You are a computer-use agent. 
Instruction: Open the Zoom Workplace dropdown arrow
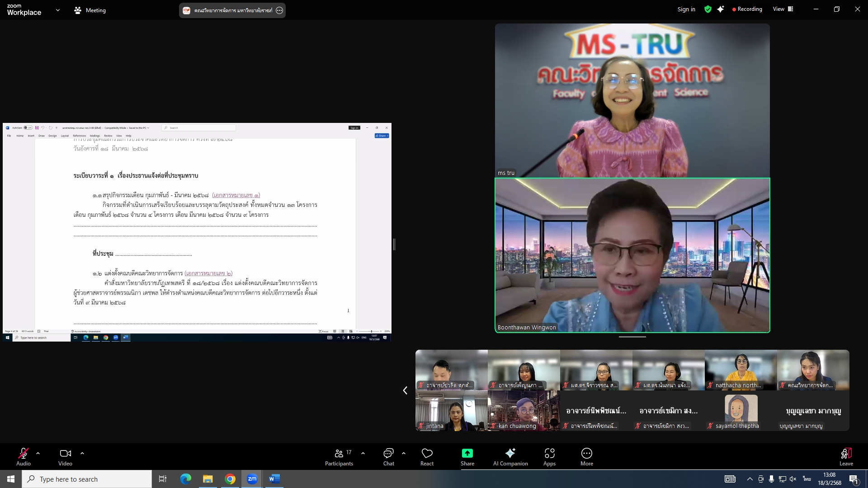coord(58,10)
